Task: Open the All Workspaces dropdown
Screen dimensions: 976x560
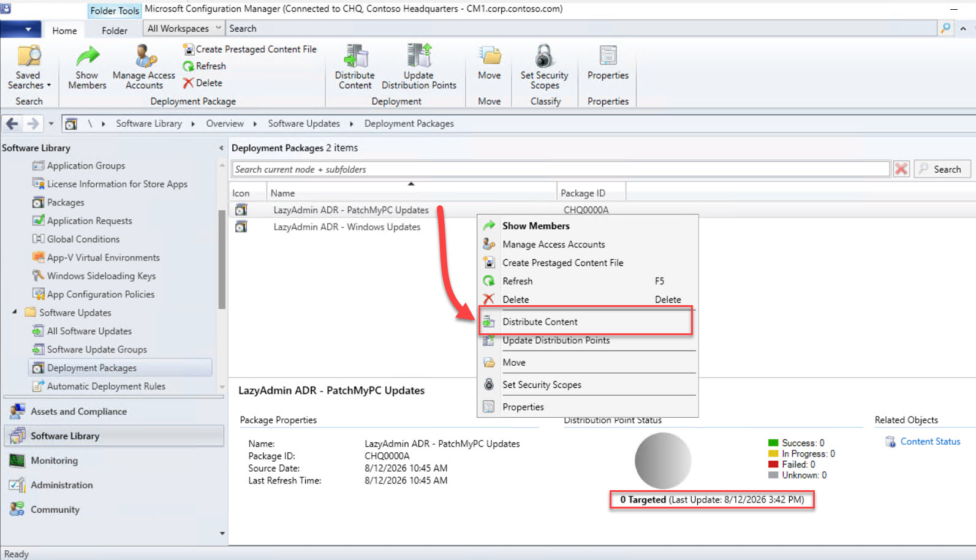Action: (x=184, y=28)
